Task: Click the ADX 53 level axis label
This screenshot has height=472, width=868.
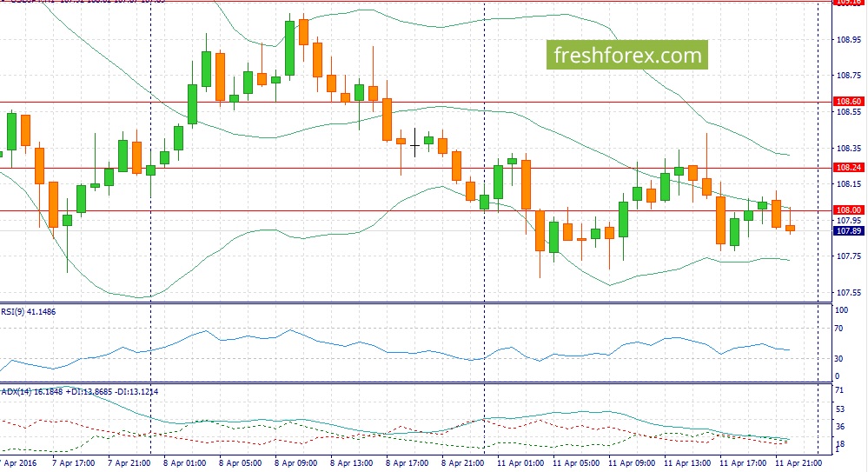Action: coord(839,409)
